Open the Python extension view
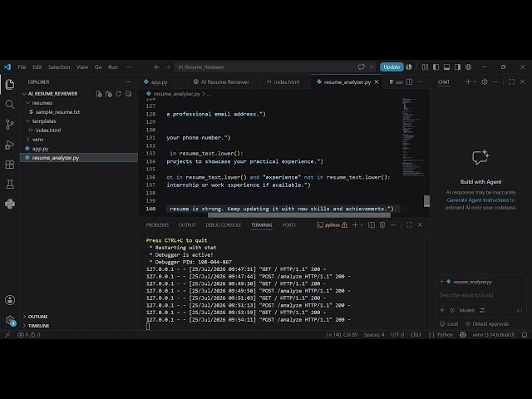This screenshot has width=532, height=399. coord(10,204)
